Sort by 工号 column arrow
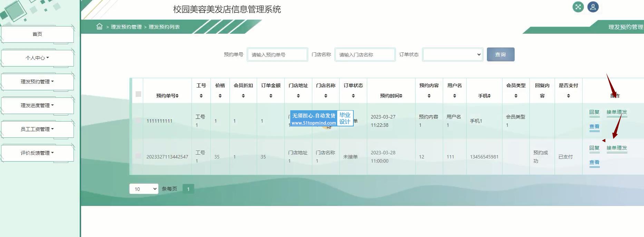Viewport: 644px width, 237px height. [x=201, y=96]
